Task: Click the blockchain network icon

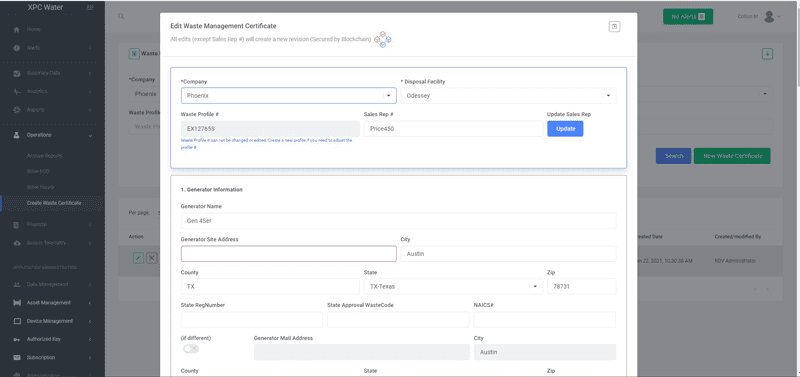Action: click(383, 39)
